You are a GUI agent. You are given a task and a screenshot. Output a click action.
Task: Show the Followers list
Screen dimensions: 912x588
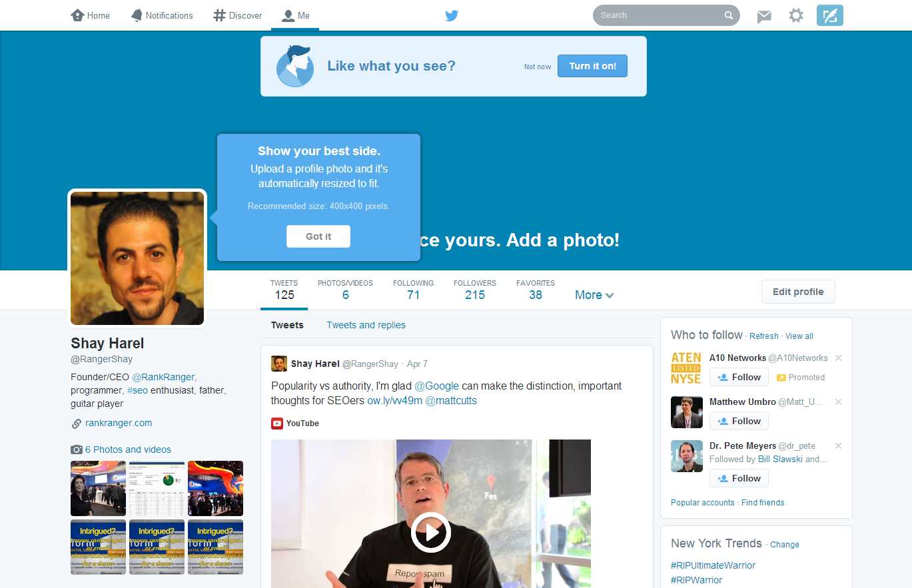pyautogui.click(x=475, y=290)
